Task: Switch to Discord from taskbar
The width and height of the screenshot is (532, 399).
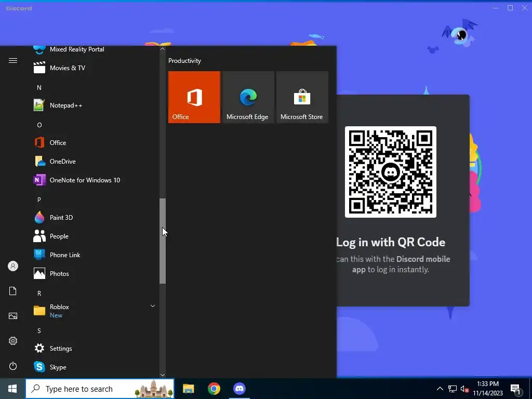Action: coord(240,389)
